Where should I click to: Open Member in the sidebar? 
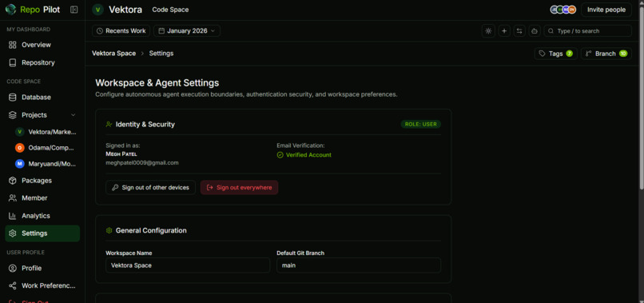pyautogui.click(x=42, y=198)
